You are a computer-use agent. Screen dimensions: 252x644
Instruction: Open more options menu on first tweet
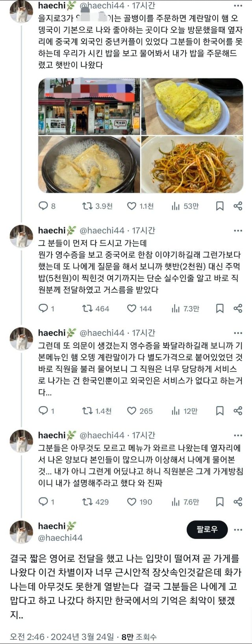click(x=238, y=6)
